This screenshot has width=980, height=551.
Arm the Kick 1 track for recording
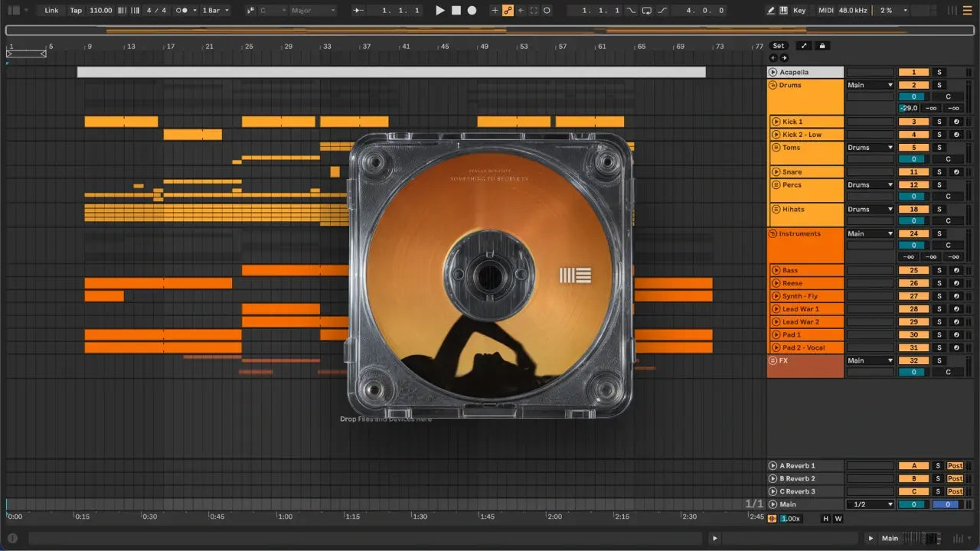(955, 122)
